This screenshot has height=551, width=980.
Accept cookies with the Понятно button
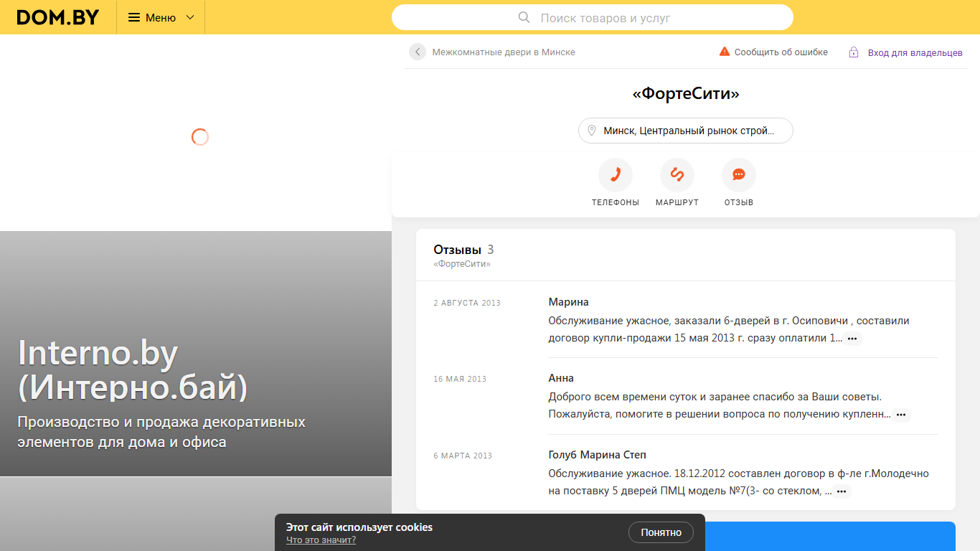click(661, 532)
